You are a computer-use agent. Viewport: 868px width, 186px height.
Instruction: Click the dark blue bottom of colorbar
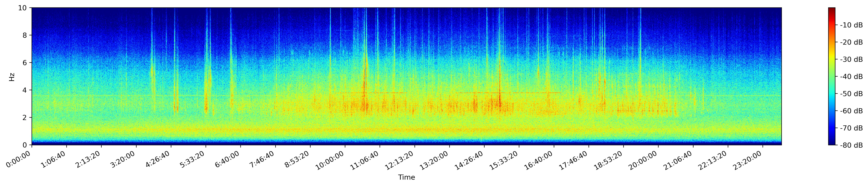click(832, 143)
